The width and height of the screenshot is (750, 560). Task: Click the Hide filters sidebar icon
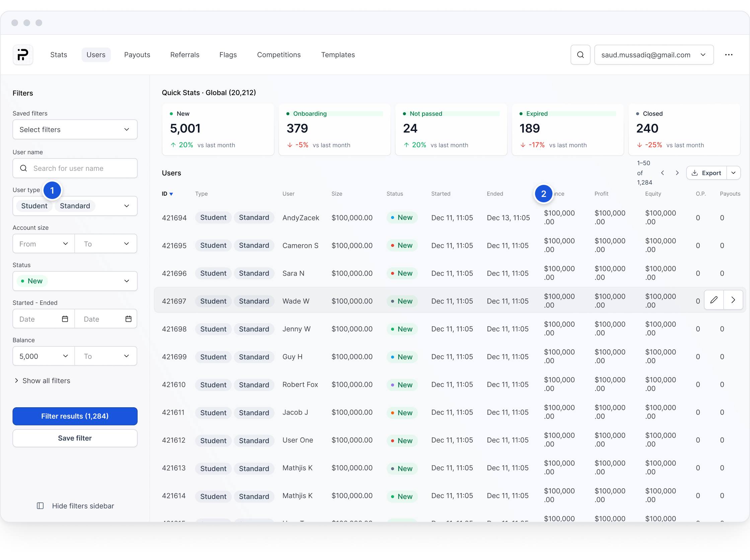coord(40,506)
